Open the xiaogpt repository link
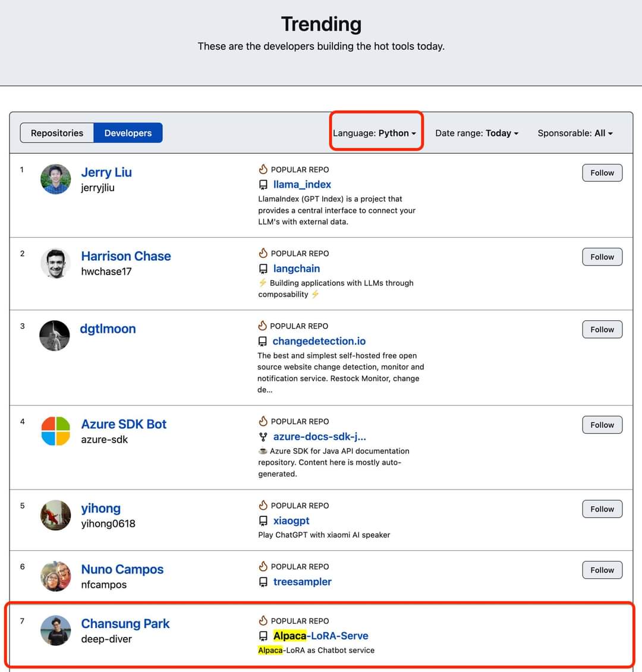Image resolution: width=642 pixels, height=672 pixels. coord(291,520)
